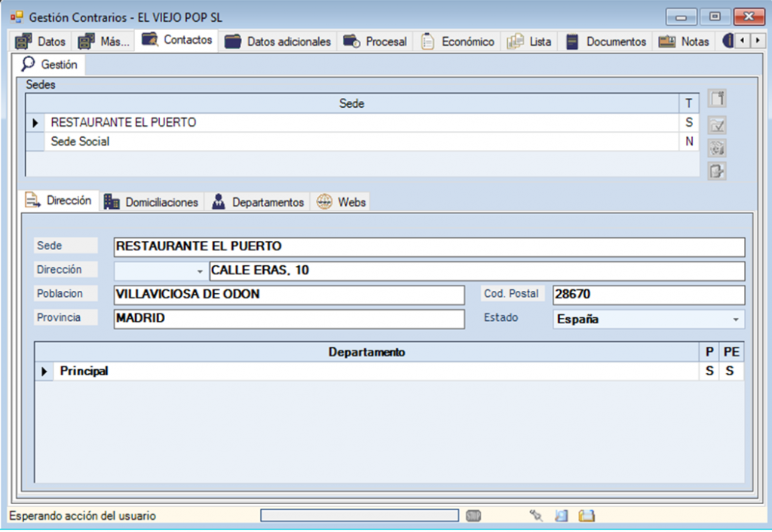Select the Webs sub-tab
The width and height of the screenshot is (772, 532).
[x=342, y=202]
